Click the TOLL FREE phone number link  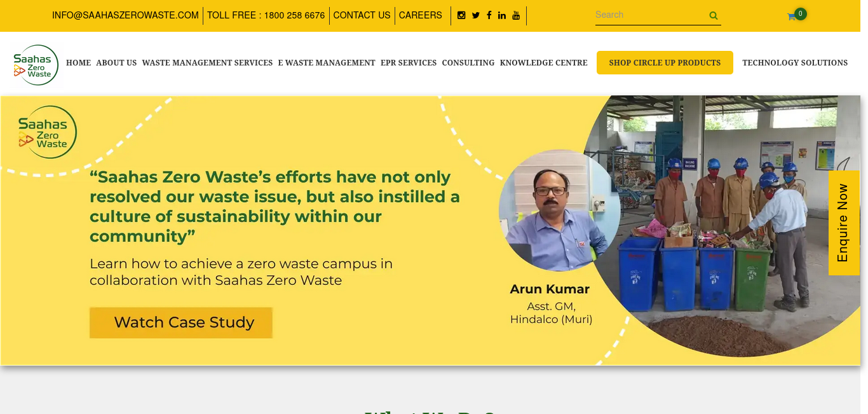pos(266,15)
